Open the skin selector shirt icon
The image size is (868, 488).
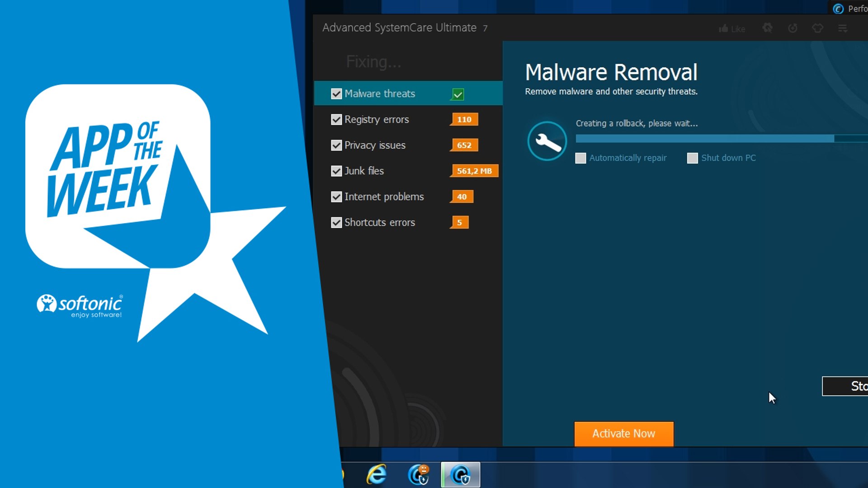coord(817,28)
